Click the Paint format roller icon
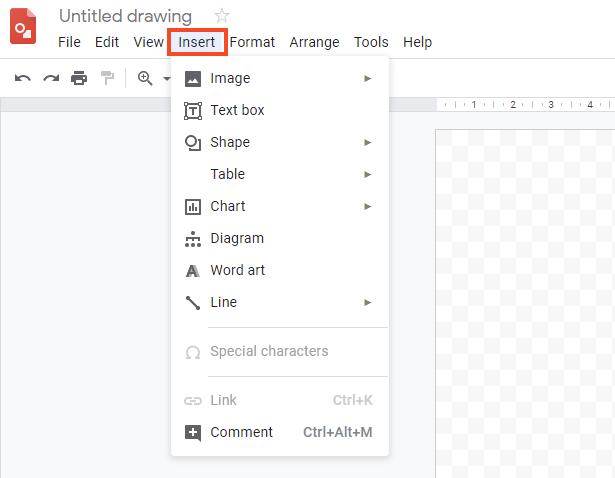Image resolution: width=615 pixels, height=478 pixels. (x=107, y=78)
